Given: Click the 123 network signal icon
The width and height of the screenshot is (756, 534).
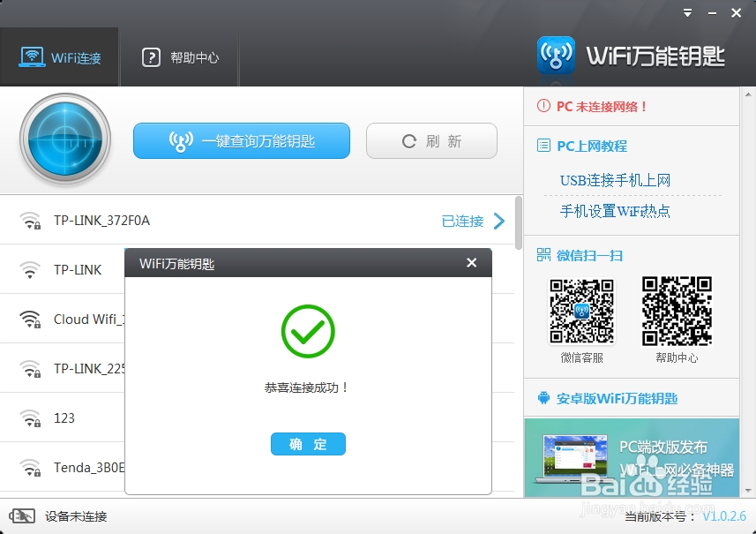Looking at the screenshot, I should pyautogui.click(x=30, y=417).
